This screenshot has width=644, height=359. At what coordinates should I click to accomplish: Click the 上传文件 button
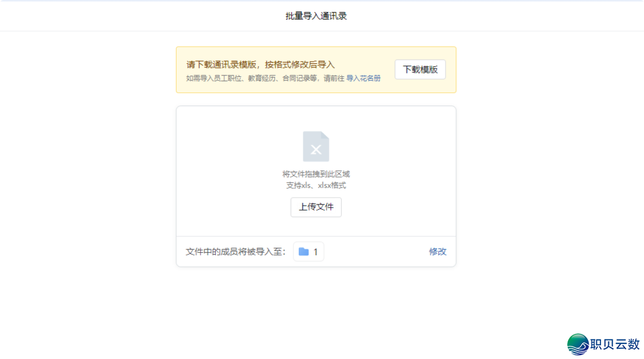pyautogui.click(x=316, y=207)
